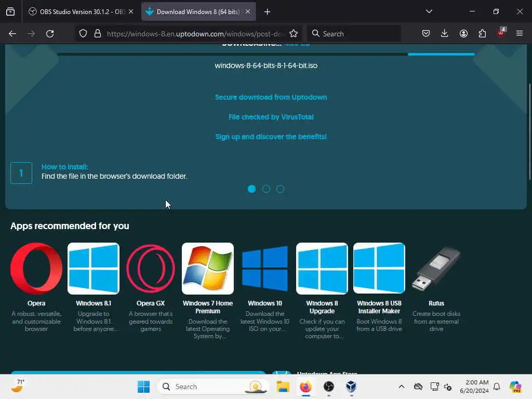The height and width of the screenshot is (399, 532).
Task: Open Windows 8 USB Installer Maker icon
Action: [x=379, y=269]
